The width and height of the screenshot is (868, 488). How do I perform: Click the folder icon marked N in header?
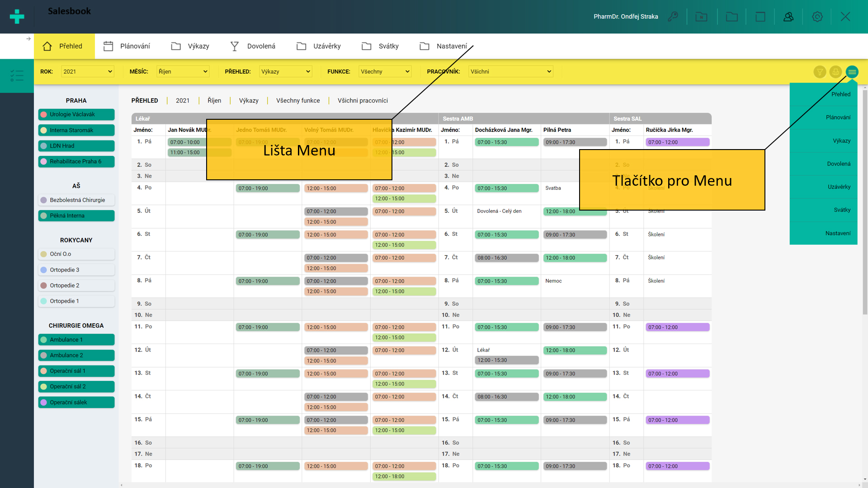[x=701, y=17]
